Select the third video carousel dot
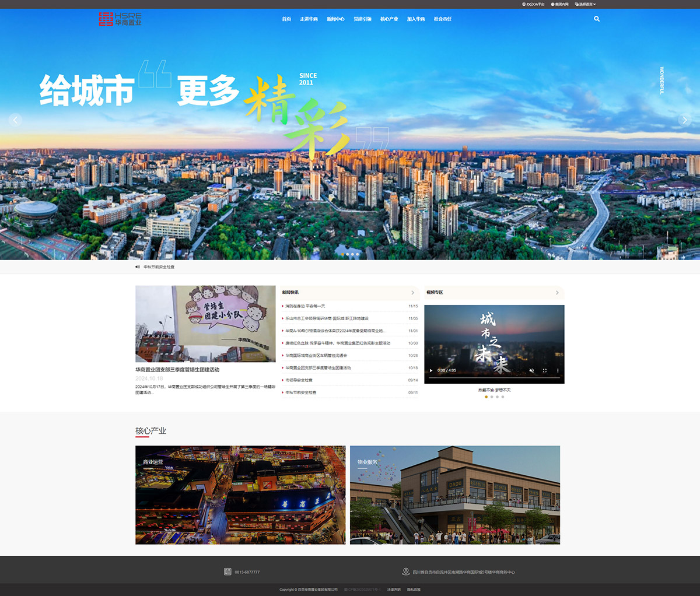 coord(497,397)
